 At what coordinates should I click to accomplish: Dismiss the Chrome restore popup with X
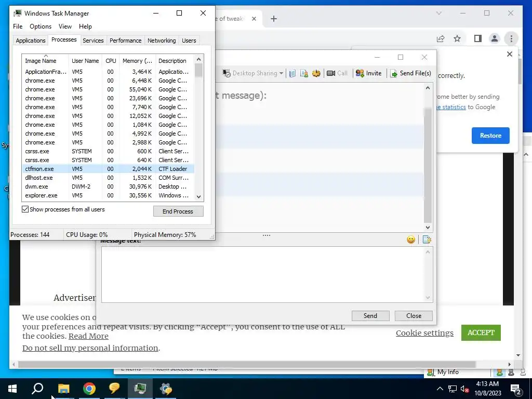509,54
